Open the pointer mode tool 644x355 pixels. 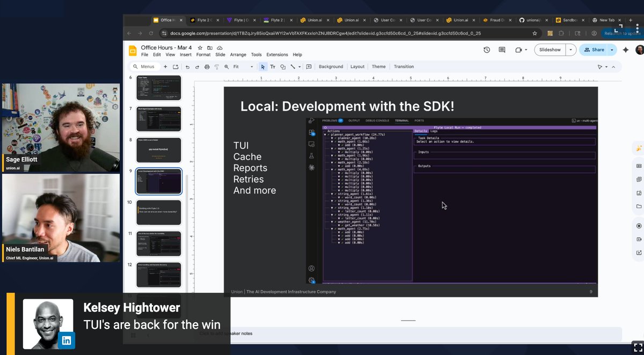point(600,66)
